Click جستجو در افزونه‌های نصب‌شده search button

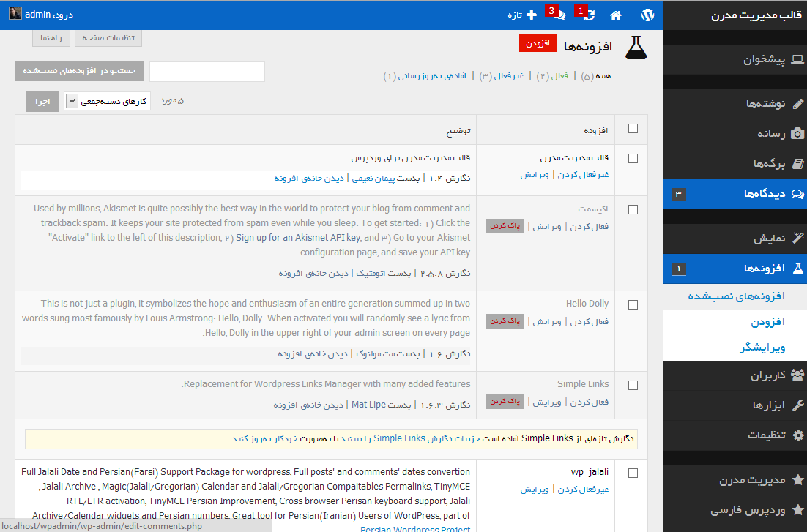(x=79, y=71)
